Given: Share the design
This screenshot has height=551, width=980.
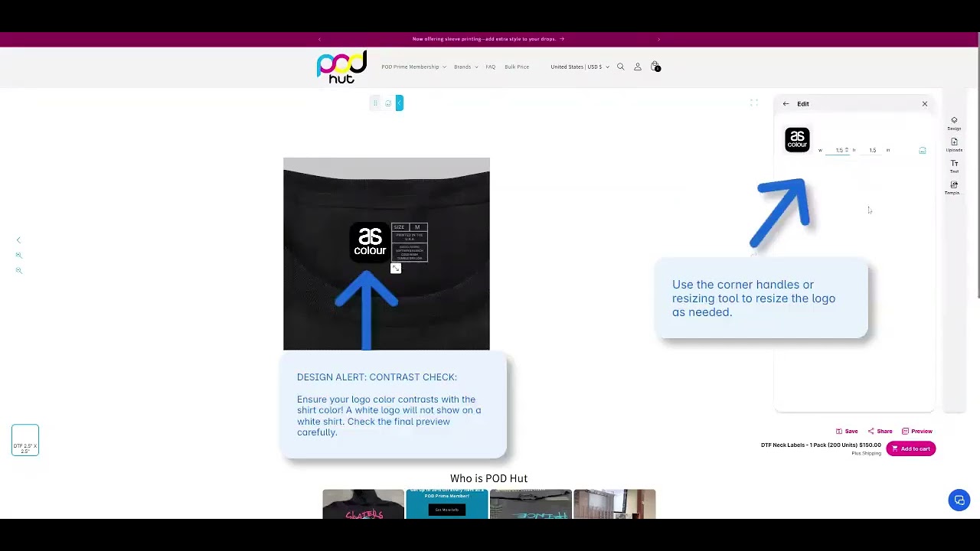Looking at the screenshot, I should 880,432.
